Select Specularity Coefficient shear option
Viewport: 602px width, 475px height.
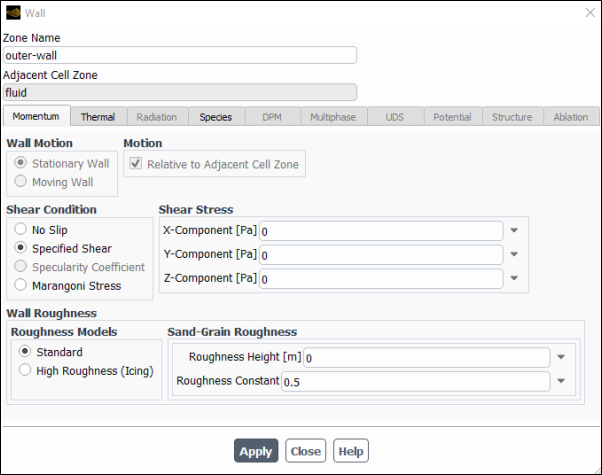coord(20,266)
